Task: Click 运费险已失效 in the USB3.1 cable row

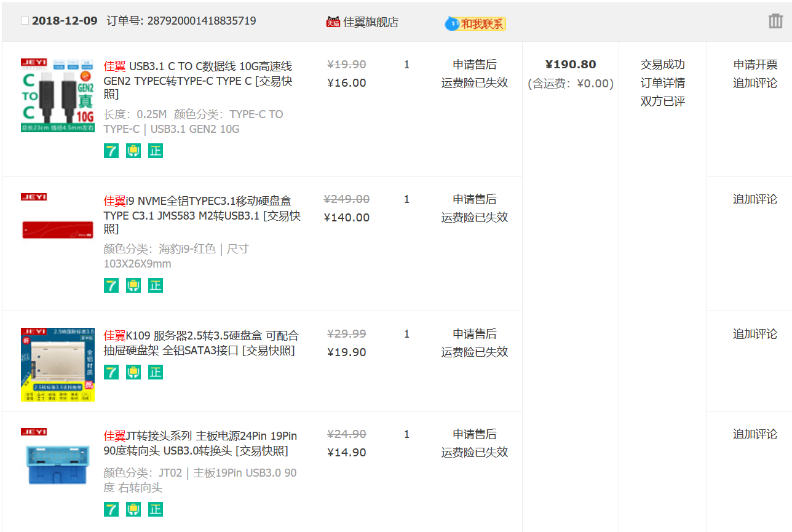Action: pos(475,83)
